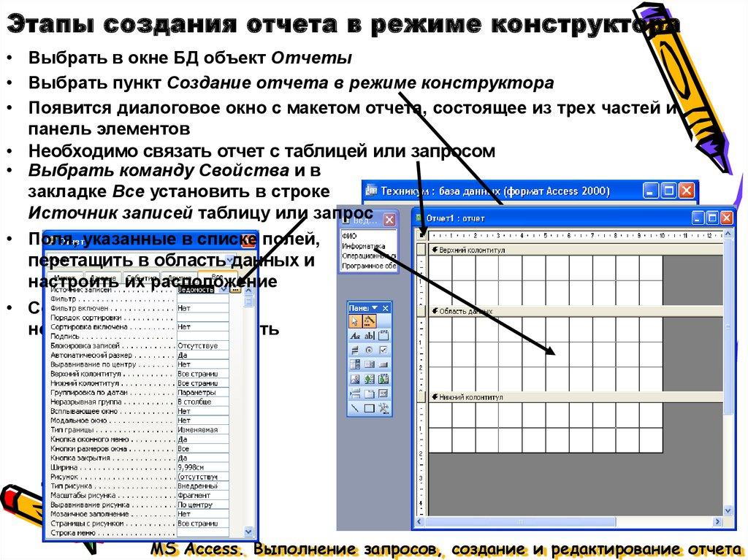Click the builder (...) button beside Источник записей
This screenshot has width=748, height=560.
click(235, 291)
